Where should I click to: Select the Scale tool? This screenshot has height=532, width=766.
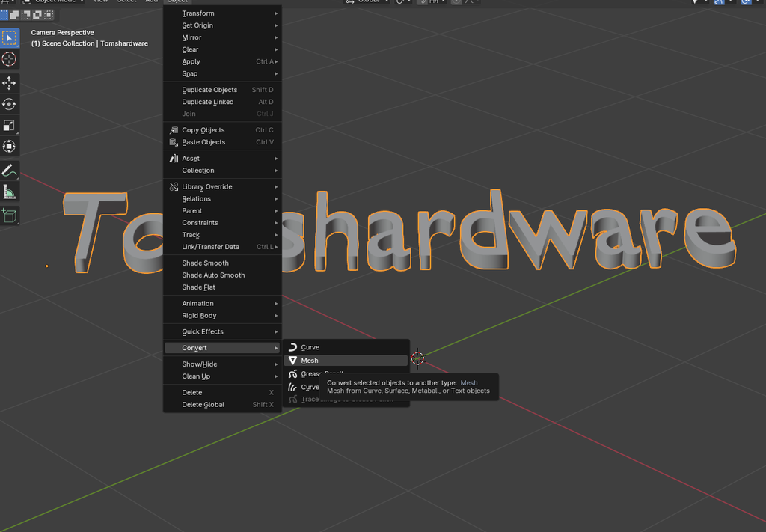coord(10,125)
